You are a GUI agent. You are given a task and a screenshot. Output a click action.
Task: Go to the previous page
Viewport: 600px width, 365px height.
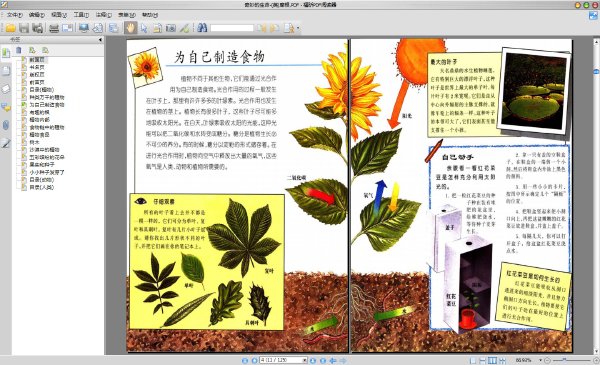tap(254, 360)
